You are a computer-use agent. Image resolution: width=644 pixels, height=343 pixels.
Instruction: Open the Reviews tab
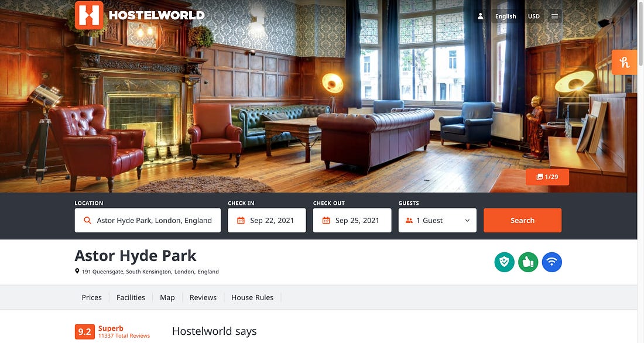[x=203, y=297]
